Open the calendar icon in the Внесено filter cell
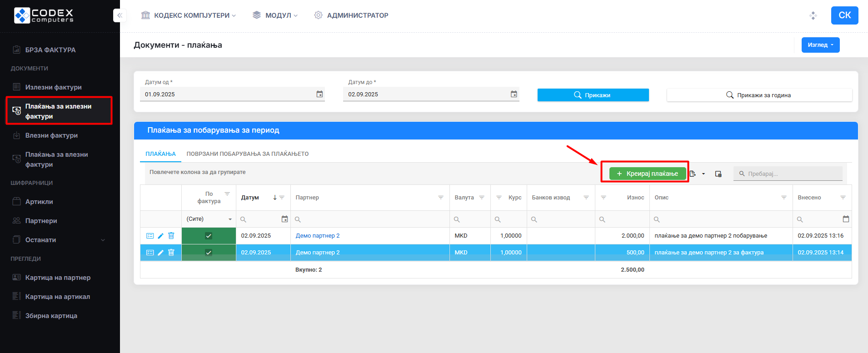 point(846,219)
